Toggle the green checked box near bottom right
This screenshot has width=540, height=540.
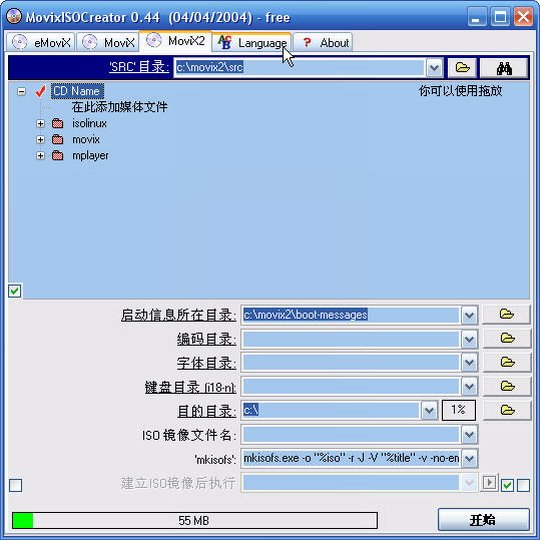coord(507,486)
